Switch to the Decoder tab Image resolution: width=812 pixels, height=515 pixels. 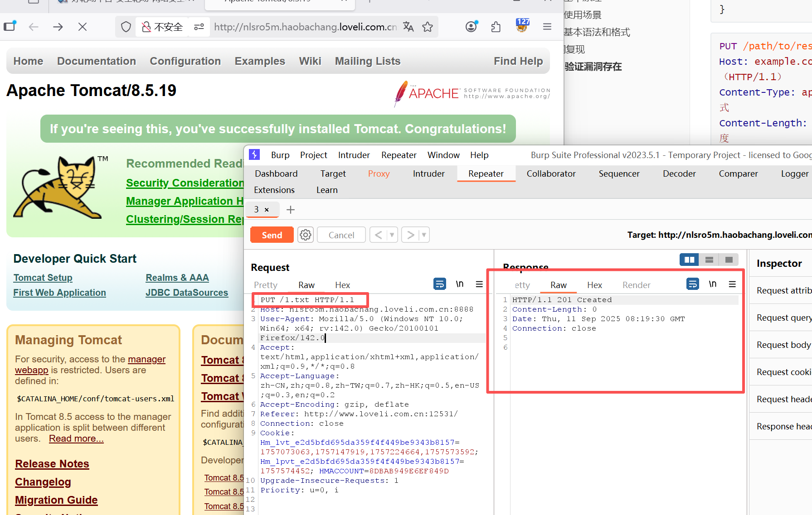click(x=679, y=173)
